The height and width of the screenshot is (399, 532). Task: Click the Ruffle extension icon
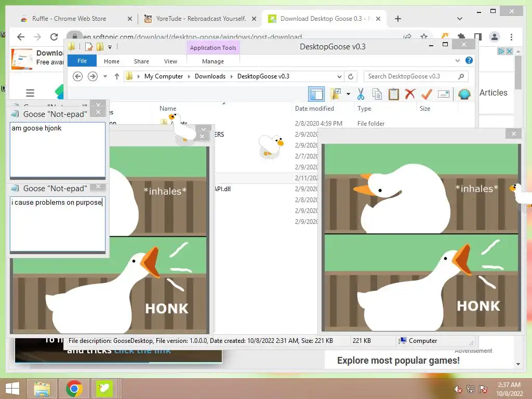click(x=445, y=36)
